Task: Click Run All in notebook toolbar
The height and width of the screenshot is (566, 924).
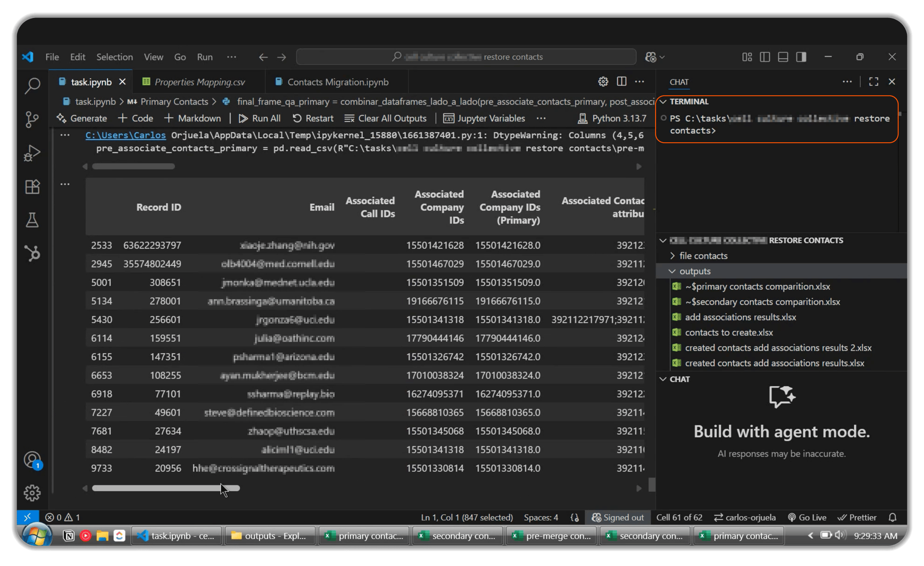Action: coord(260,118)
